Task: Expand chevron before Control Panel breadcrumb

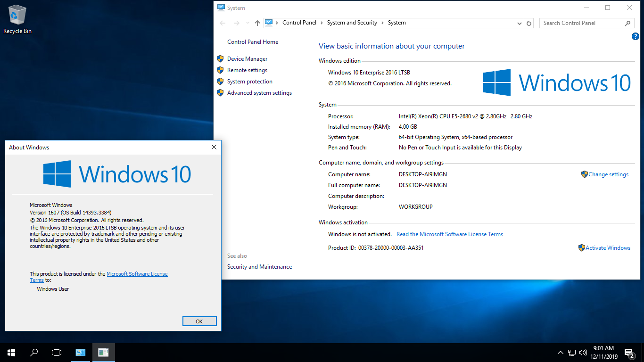Action: tap(277, 23)
